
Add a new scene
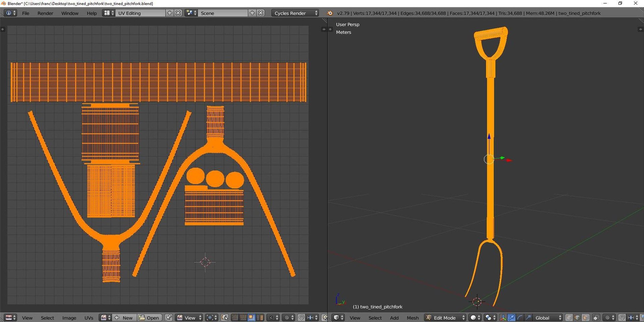coord(252,13)
